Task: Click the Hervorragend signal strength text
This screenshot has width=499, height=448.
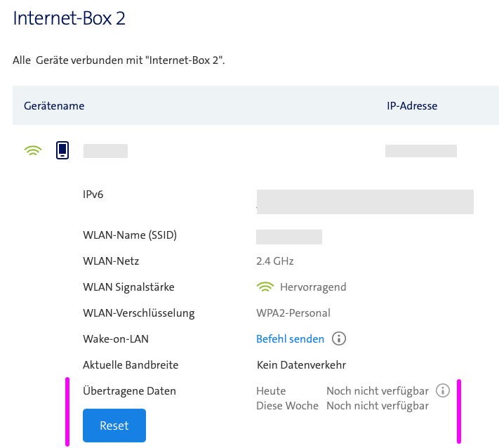Action: click(x=313, y=287)
